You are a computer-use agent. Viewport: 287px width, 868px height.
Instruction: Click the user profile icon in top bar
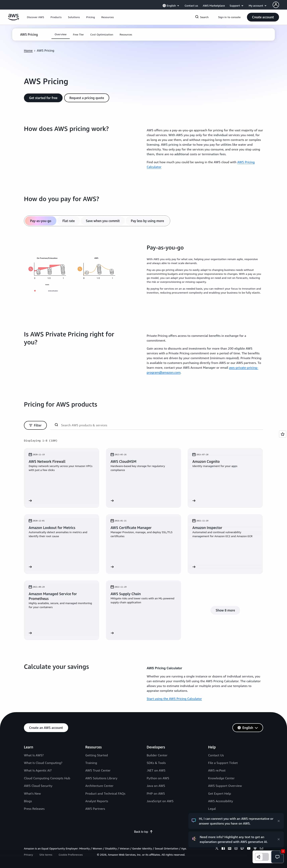(276, 5)
